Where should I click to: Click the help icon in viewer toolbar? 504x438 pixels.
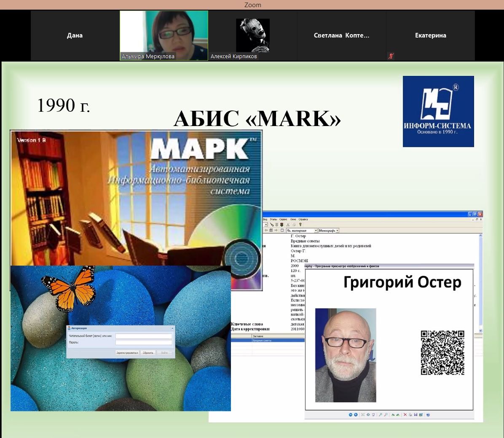pyautogui.click(x=428, y=415)
